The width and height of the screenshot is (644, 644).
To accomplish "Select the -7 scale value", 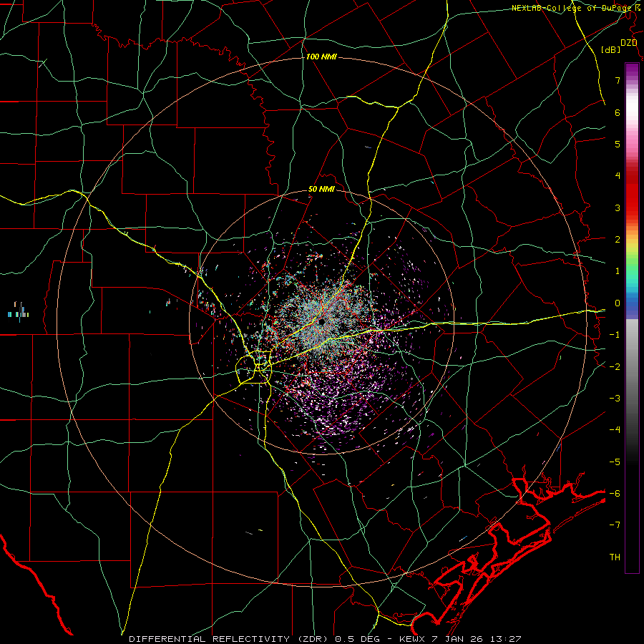I will coord(615,525).
